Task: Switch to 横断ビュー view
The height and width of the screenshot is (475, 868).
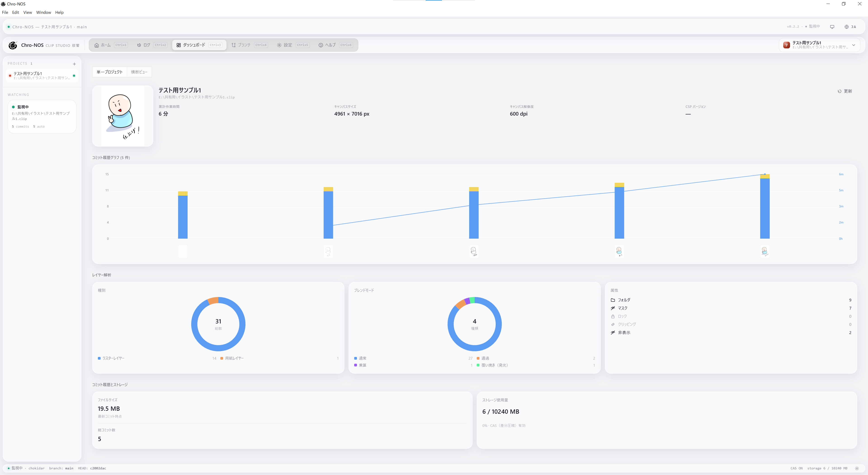Action: (139, 72)
